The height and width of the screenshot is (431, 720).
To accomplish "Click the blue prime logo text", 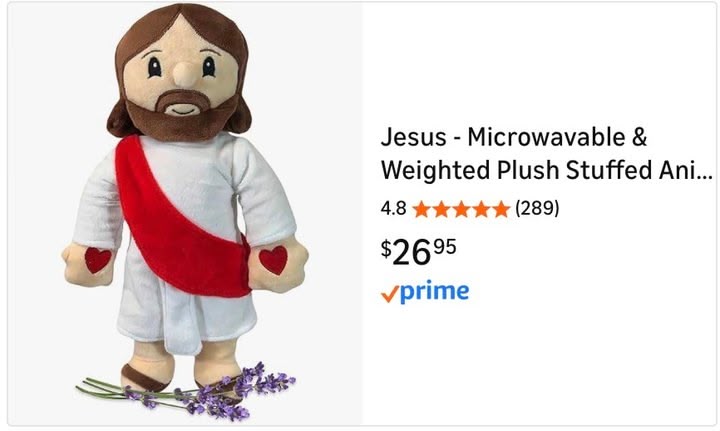I will pos(435,292).
